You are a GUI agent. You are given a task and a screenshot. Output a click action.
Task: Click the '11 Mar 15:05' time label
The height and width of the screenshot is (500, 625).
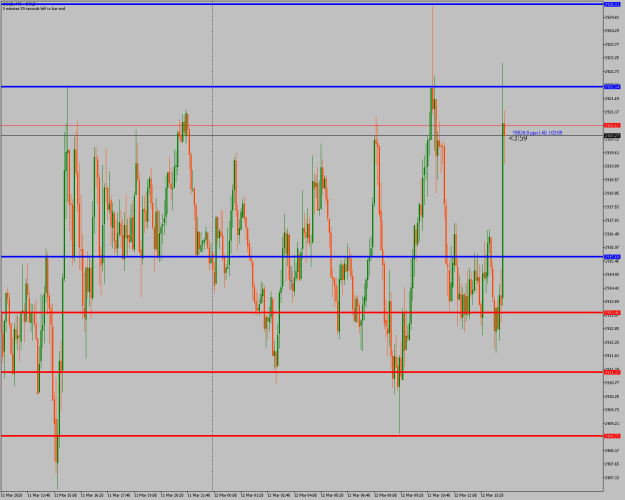coord(65,496)
